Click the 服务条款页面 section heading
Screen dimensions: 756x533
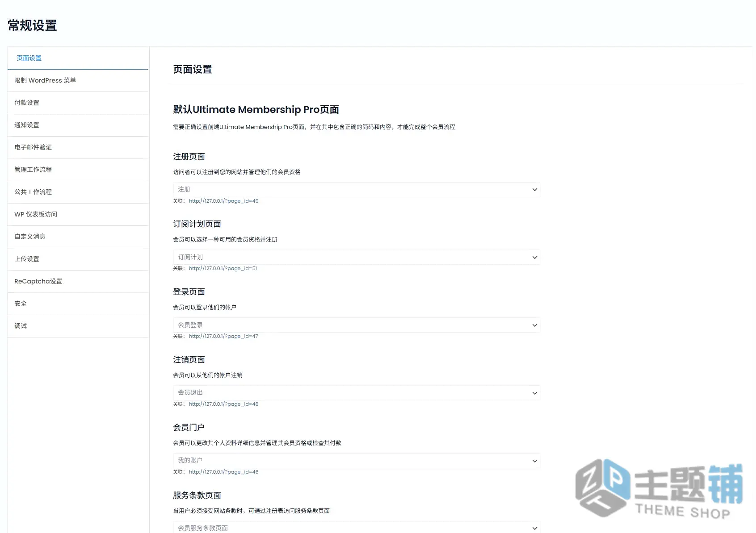(197, 496)
